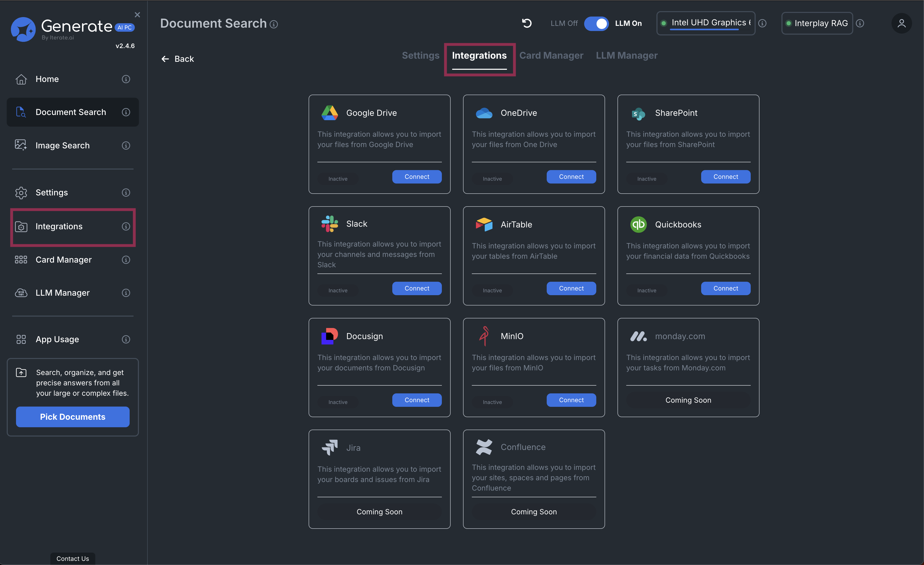Click the monday.com logo icon
The width and height of the screenshot is (924, 565).
(638, 336)
